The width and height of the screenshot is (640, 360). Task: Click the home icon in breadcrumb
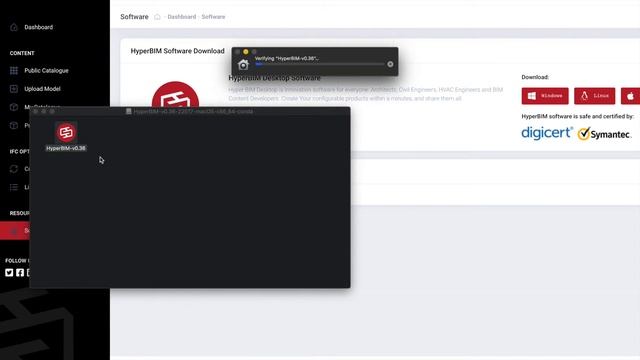coord(157,17)
